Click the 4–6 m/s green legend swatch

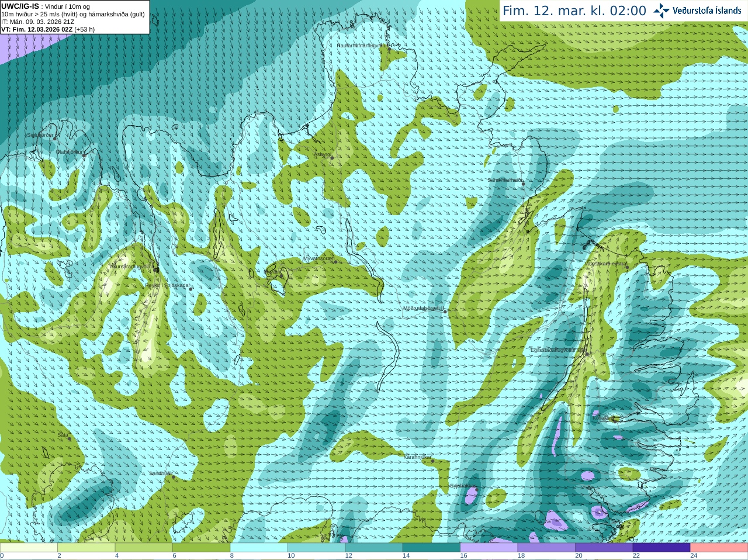pos(144,548)
